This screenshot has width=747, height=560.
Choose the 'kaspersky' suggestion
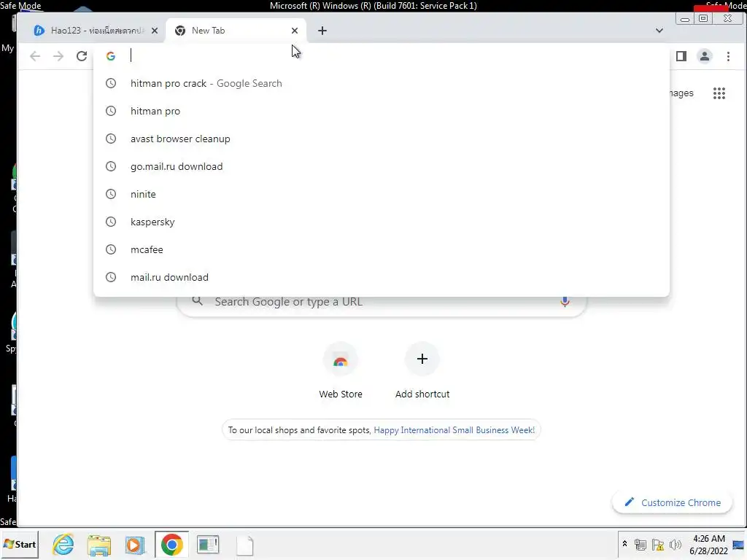(381, 222)
